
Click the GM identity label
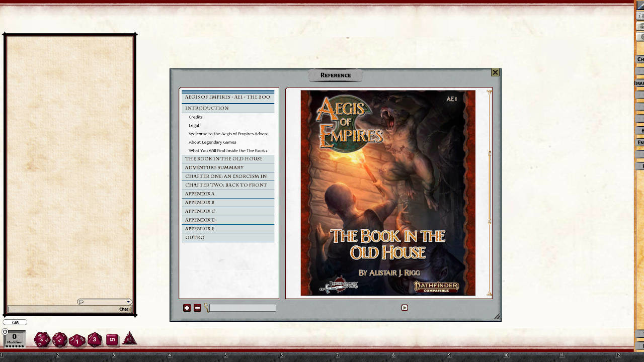[x=15, y=322]
